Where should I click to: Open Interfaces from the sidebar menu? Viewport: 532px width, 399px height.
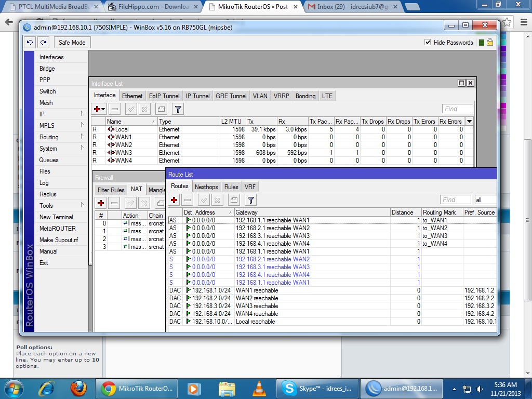click(51, 57)
